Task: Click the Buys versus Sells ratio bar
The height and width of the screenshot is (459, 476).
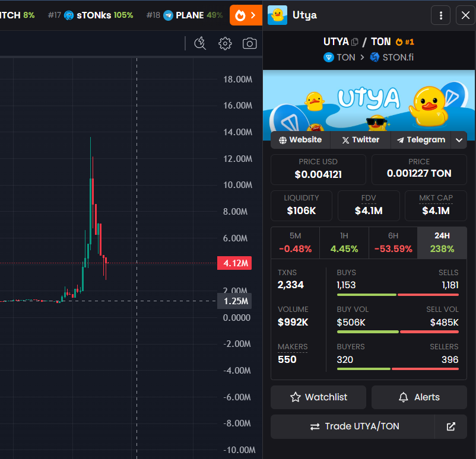Action: (x=398, y=295)
